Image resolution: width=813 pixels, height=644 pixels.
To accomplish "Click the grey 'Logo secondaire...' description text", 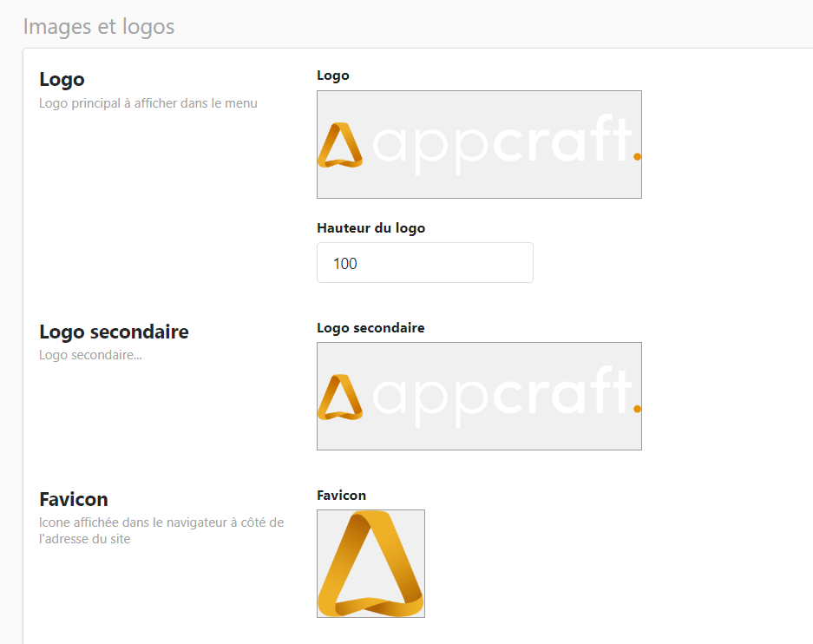I will [90, 355].
